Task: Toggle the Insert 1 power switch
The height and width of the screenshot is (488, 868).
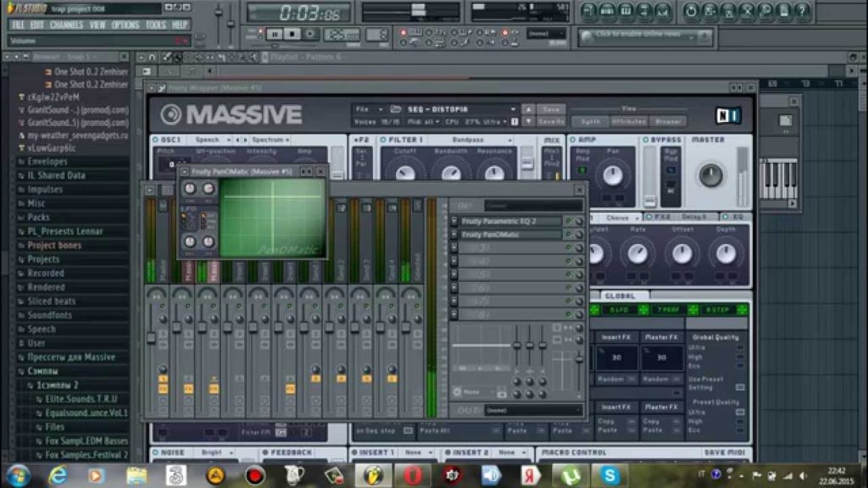Action: coord(355,452)
